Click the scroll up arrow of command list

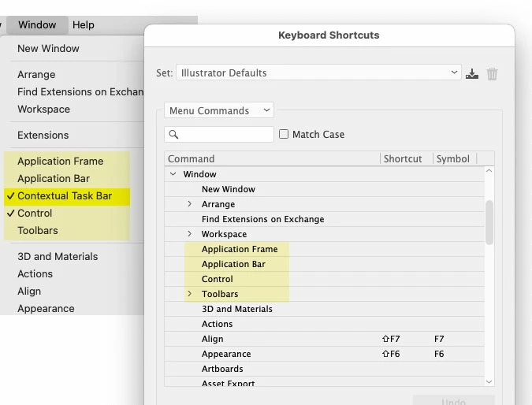click(x=489, y=171)
